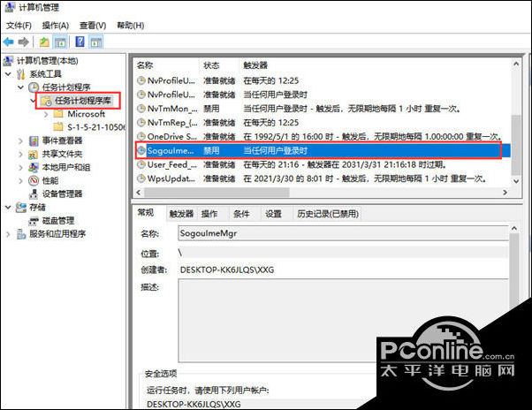The image size is (532, 410).
Task: Click the 本地用户和组 icon
Action: (34, 167)
